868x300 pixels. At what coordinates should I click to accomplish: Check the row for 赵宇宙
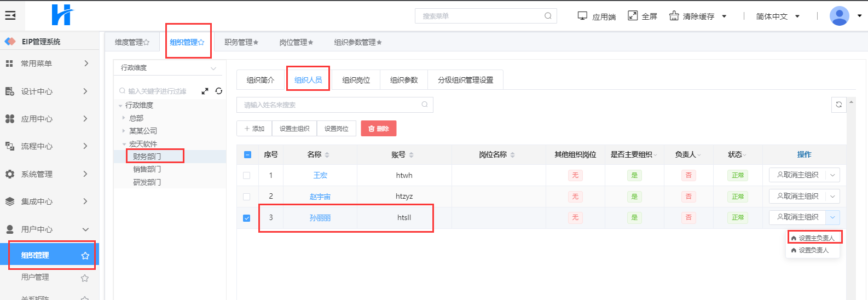coord(246,197)
